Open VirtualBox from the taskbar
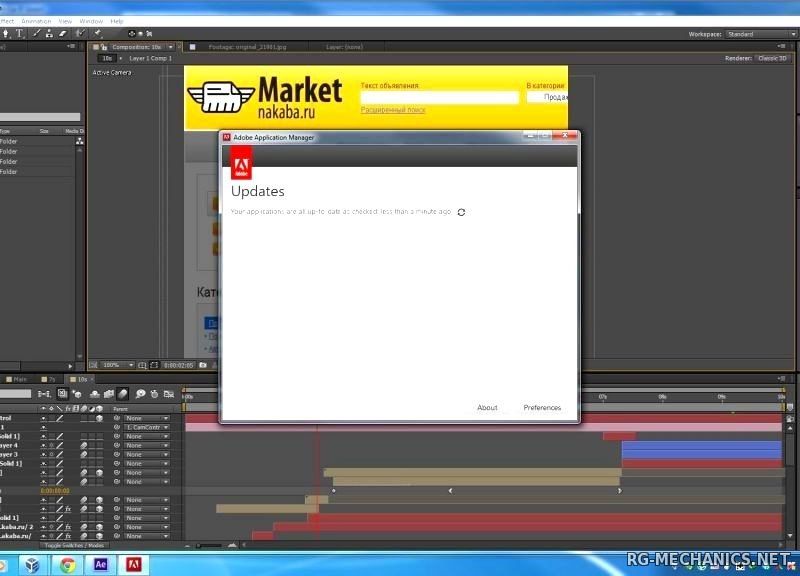Viewport: 800px width, 576px height. coord(32,565)
